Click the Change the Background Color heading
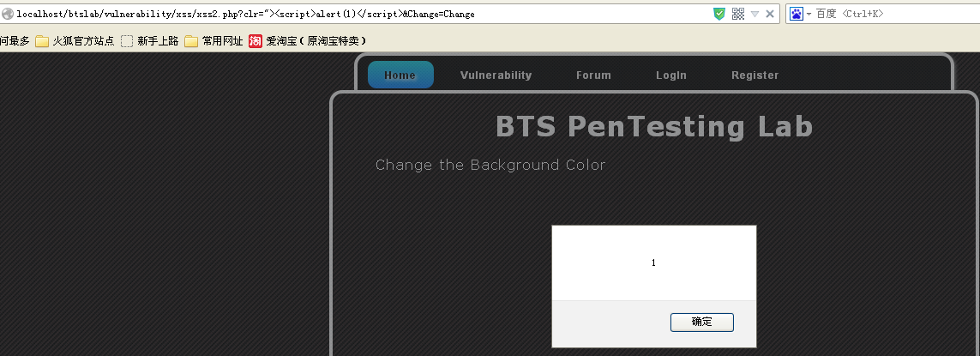980x356 pixels. click(490, 166)
